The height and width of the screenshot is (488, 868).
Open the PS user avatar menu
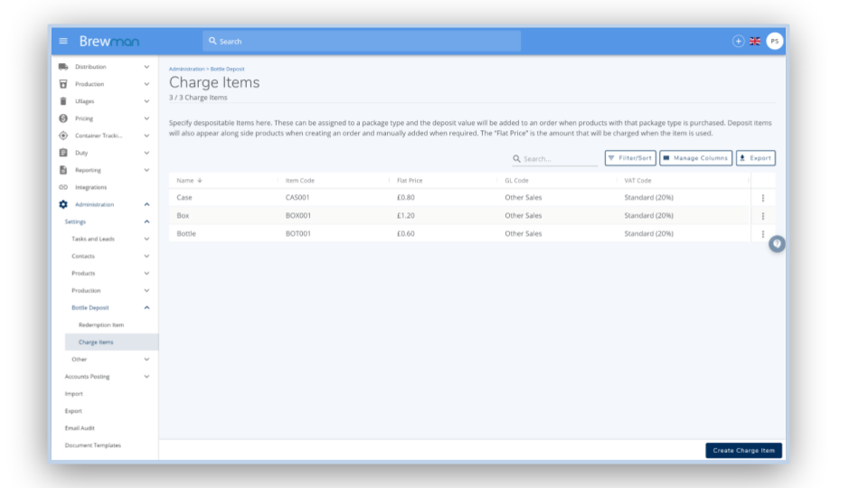pyautogui.click(x=775, y=41)
